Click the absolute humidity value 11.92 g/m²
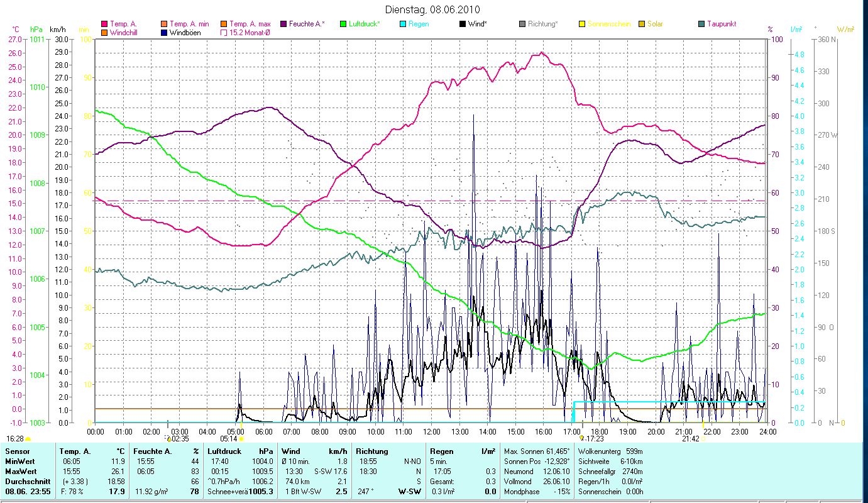The height and width of the screenshot is (503, 868). (153, 492)
